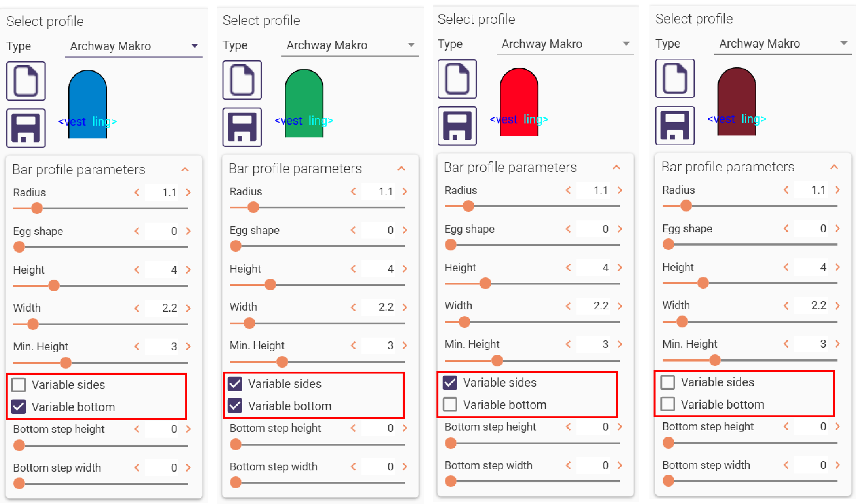
Task: Collapse Bar profile parameters in the red archway panel
Action: (616, 167)
